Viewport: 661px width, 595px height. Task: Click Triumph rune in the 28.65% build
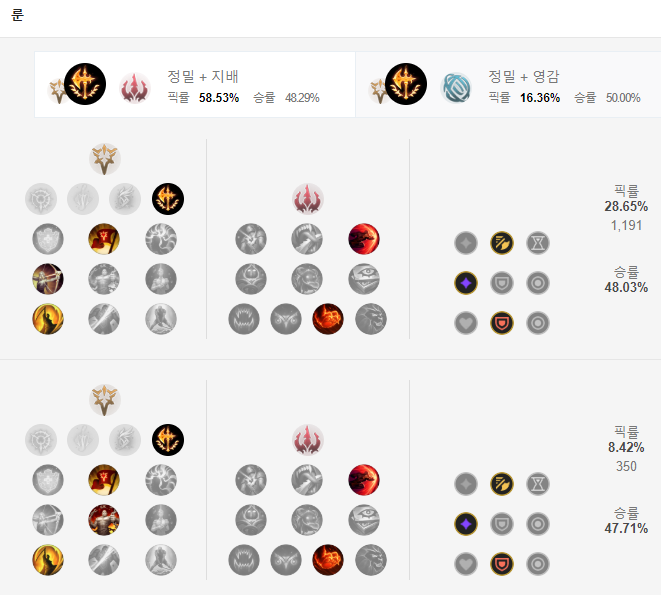pyautogui.click(x=104, y=239)
